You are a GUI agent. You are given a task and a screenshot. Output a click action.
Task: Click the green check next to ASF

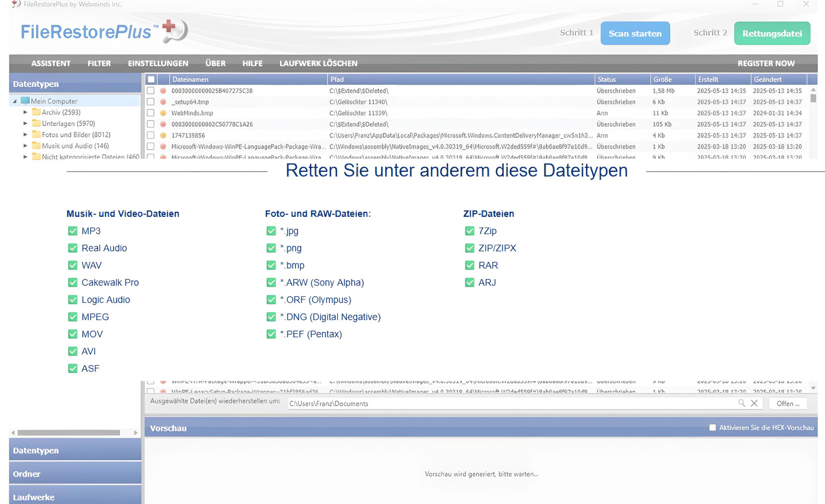click(x=73, y=368)
